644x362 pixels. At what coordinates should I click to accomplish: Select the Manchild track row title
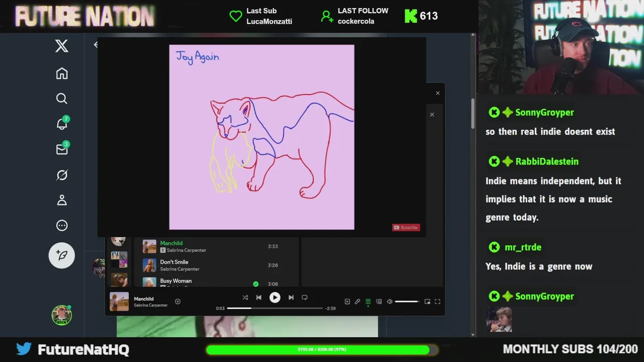pos(171,243)
